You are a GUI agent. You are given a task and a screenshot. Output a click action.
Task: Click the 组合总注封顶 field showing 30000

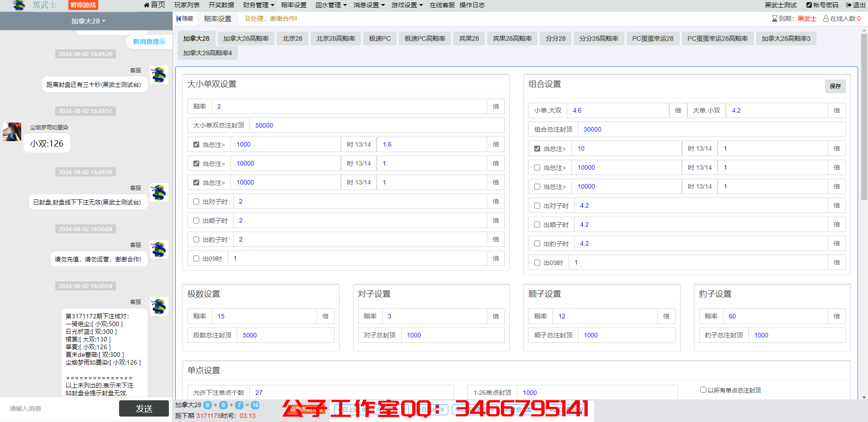(711, 129)
